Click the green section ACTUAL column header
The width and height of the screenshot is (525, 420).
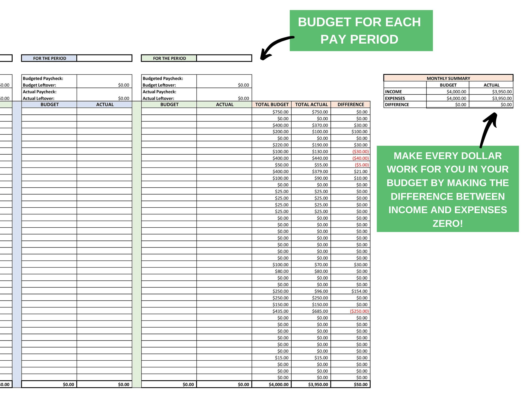pos(224,104)
